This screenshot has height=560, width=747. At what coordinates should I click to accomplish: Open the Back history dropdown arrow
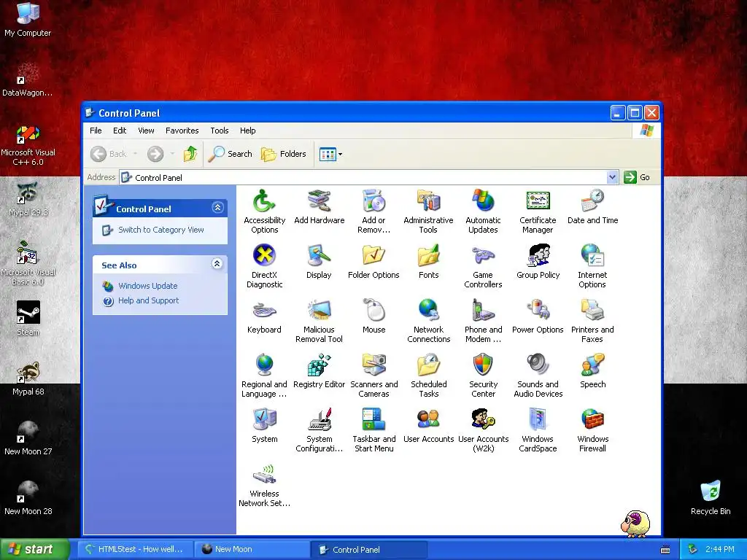pyautogui.click(x=135, y=154)
